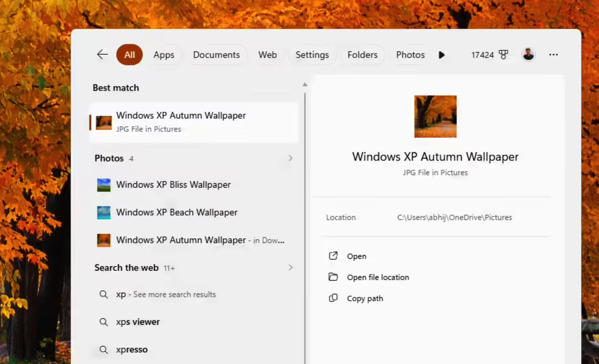Click preview title Windows XP Autumn Wallpaper
Viewport: 599px width, 364px height.
pyautogui.click(x=435, y=157)
